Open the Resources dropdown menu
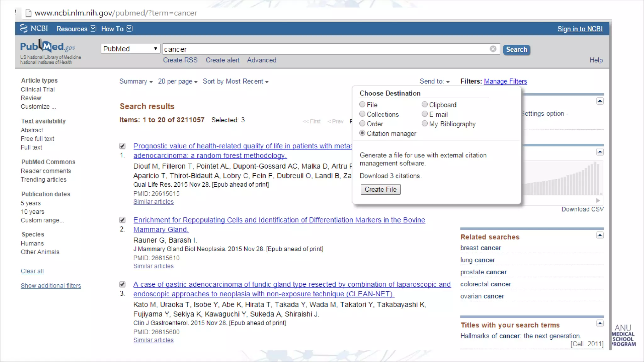This screenshot has width=644, height=362. point(76,29)
